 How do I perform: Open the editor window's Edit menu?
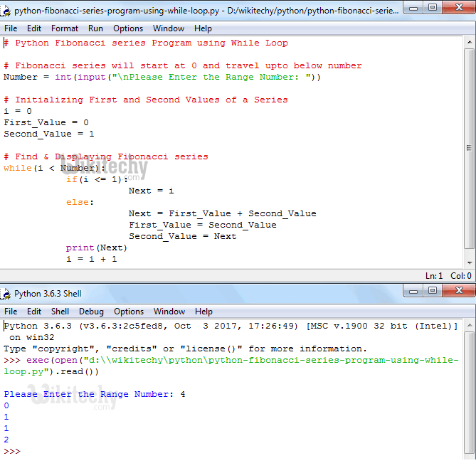[x=34, y=28]
